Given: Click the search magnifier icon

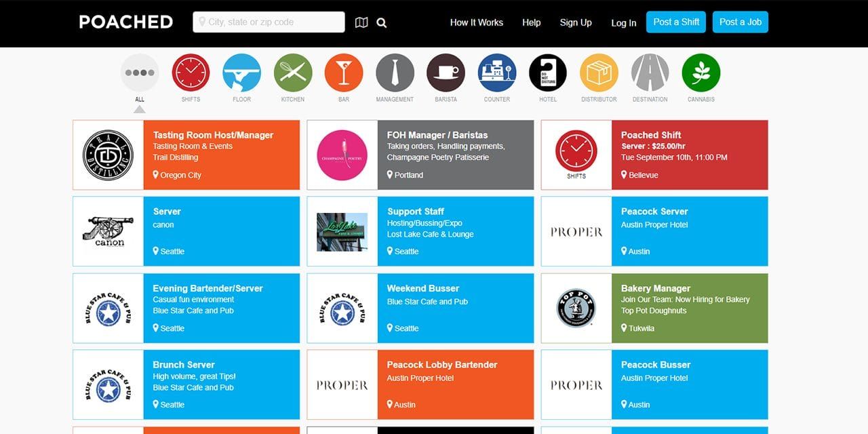Looking at the screenshot, I should (382, 22).
